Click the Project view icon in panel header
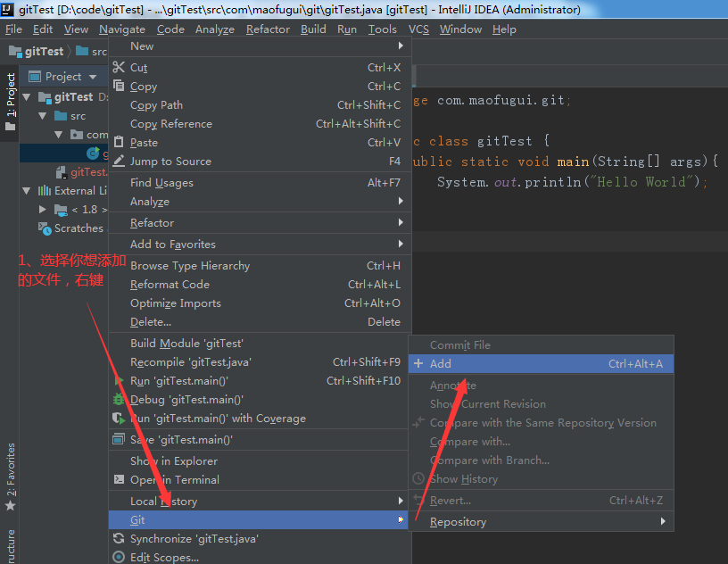 (x=35, y=76)
